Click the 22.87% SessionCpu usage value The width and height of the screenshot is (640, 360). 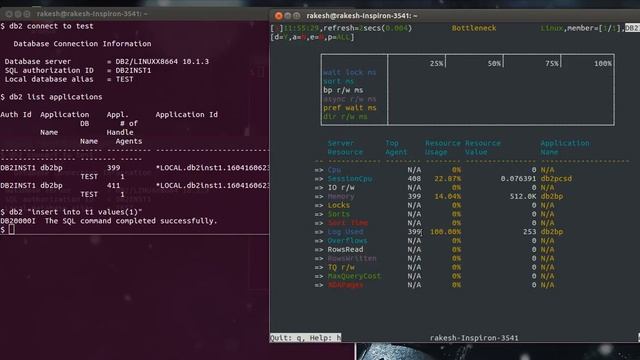[447, 179]
